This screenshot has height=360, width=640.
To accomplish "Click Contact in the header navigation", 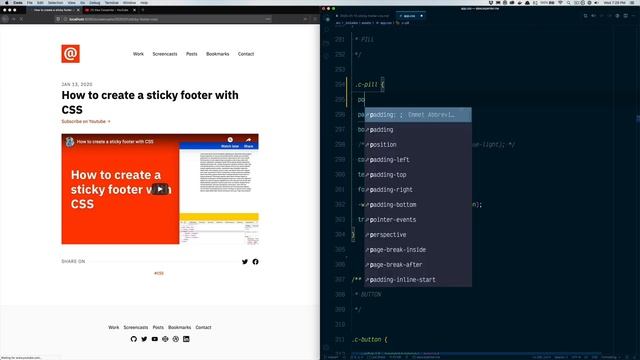I will pos(246,54).
